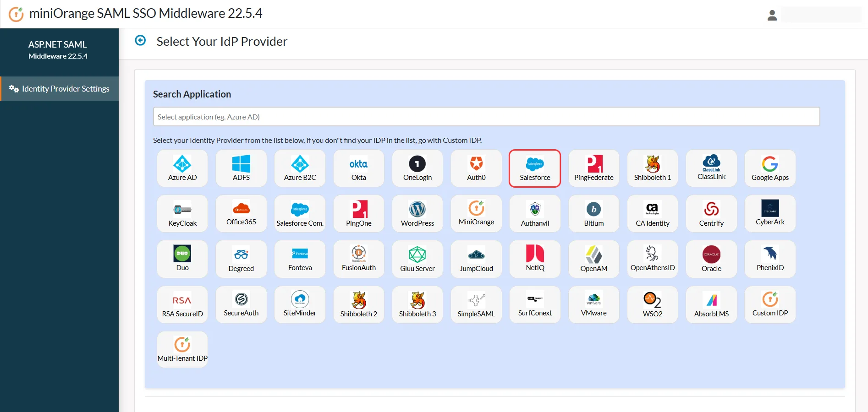Pick the RSA SecureID provider
Screen dimensions: 868x412
click(x=182, y=304)
